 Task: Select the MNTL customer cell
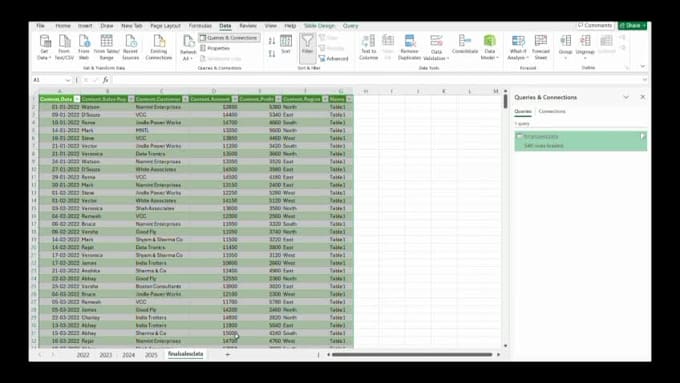tap(161, 130)
